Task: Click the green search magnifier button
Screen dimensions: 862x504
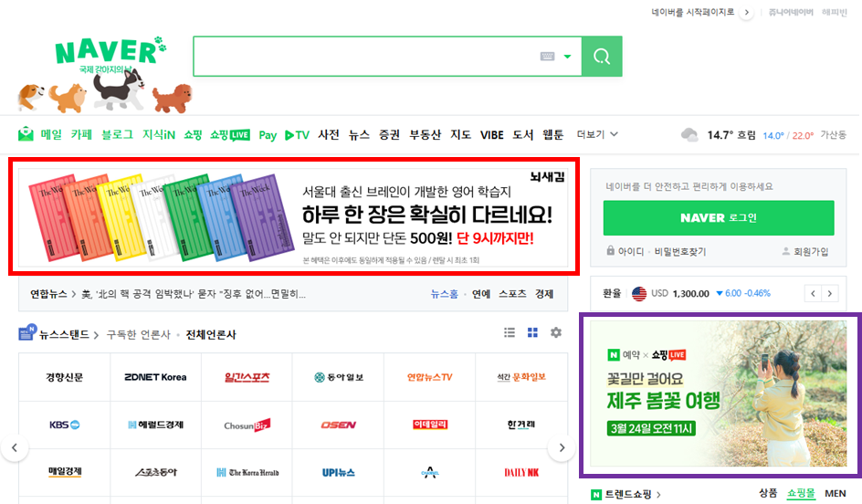Action: [602, 56]
